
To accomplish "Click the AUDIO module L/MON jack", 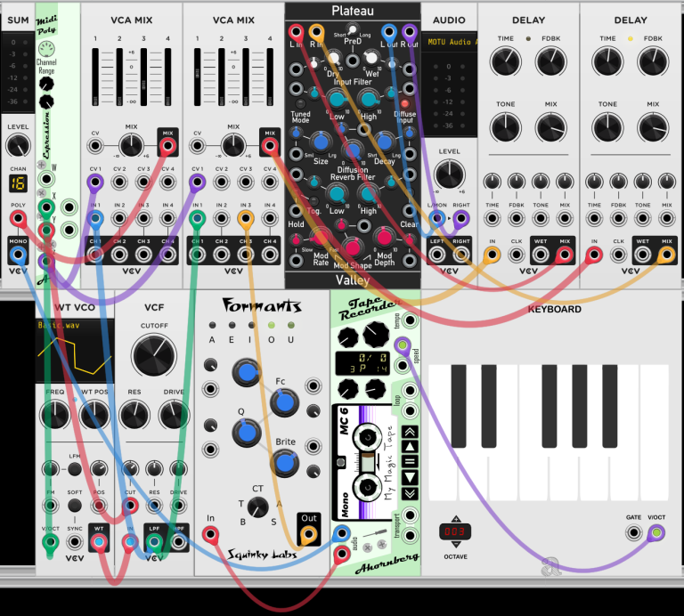I will tap(436, 218).
